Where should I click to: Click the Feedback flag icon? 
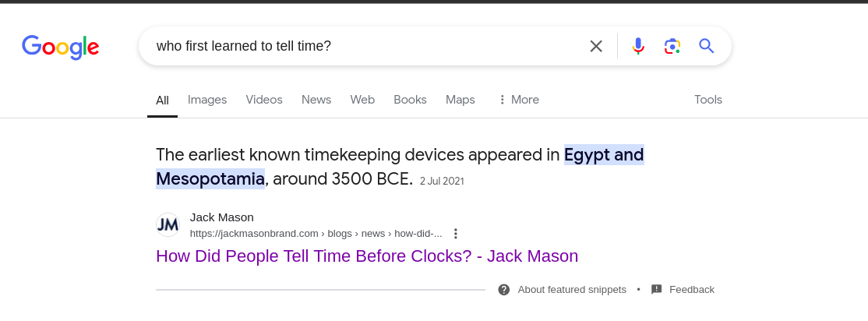(657, 290)
